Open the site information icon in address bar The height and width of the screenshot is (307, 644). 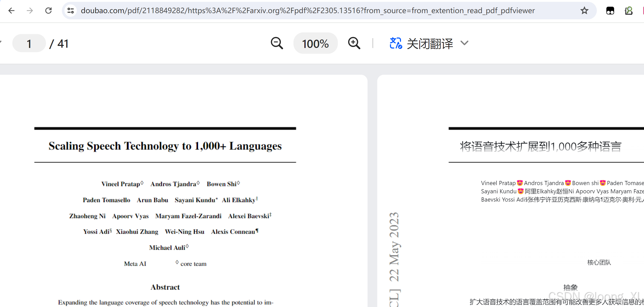(71, 11)
